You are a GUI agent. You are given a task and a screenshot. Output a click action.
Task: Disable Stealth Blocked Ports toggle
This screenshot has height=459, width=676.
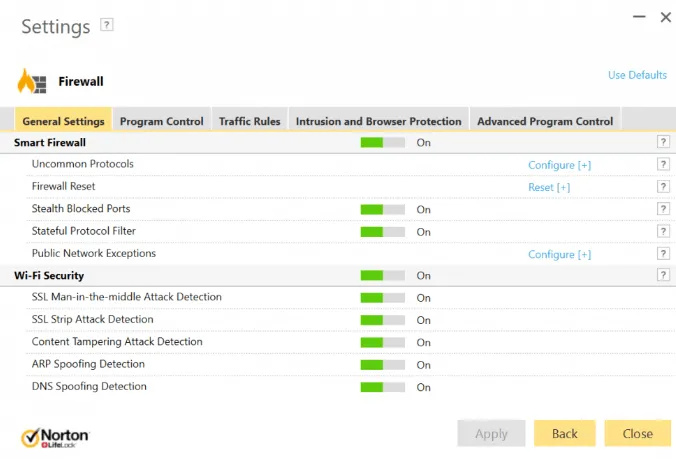[x=382, y=210]
